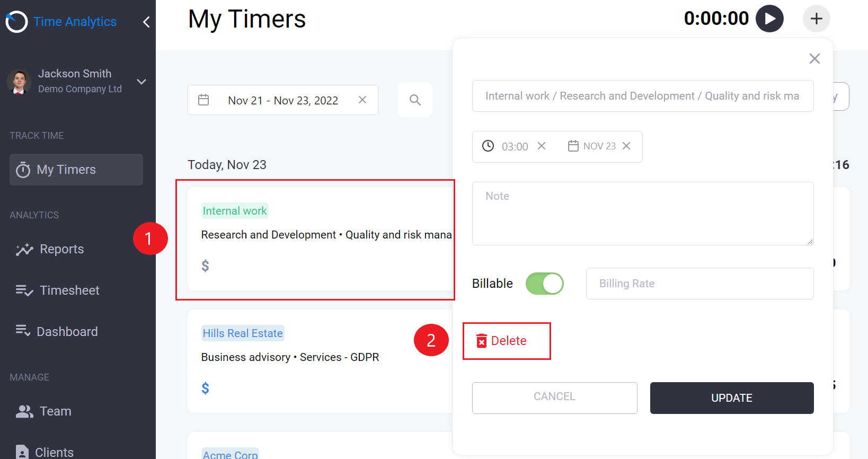This screenshot has height=459, width=868.
Task: Cancel editing the timer
Action: point(555,398)
